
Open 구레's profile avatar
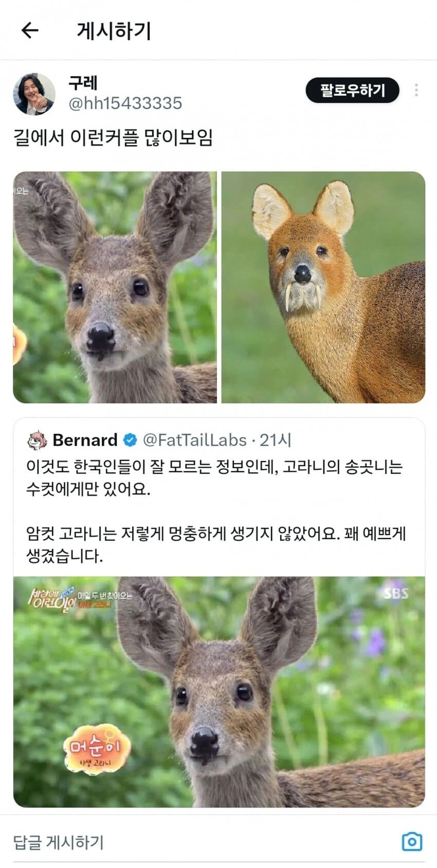click(34, 94)
